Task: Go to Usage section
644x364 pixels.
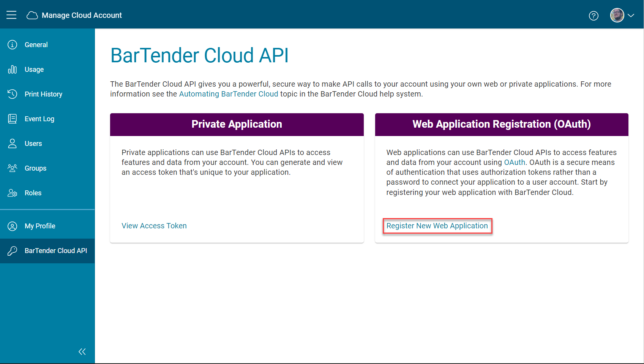Action: tap(47, 70)
